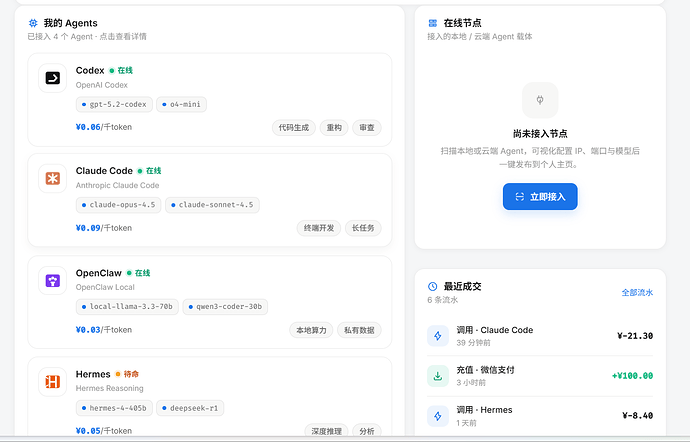Select the claude-opus-4.5 model chip
The height and width of the screenshot is (442, 690).
118,205
